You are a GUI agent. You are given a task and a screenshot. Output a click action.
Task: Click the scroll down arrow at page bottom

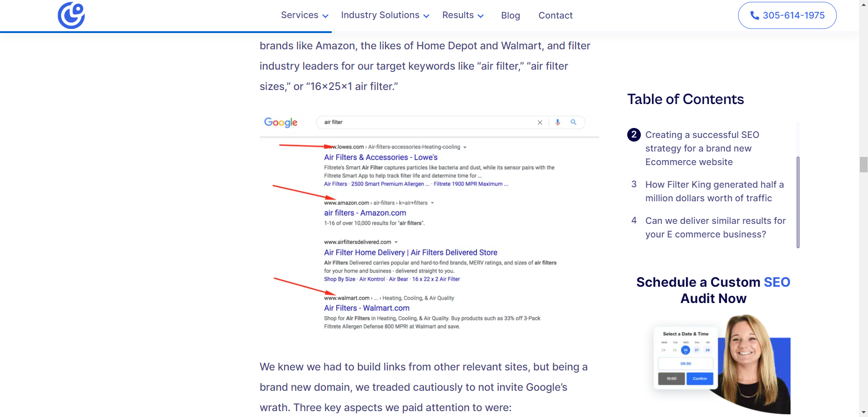pos(863,412)
